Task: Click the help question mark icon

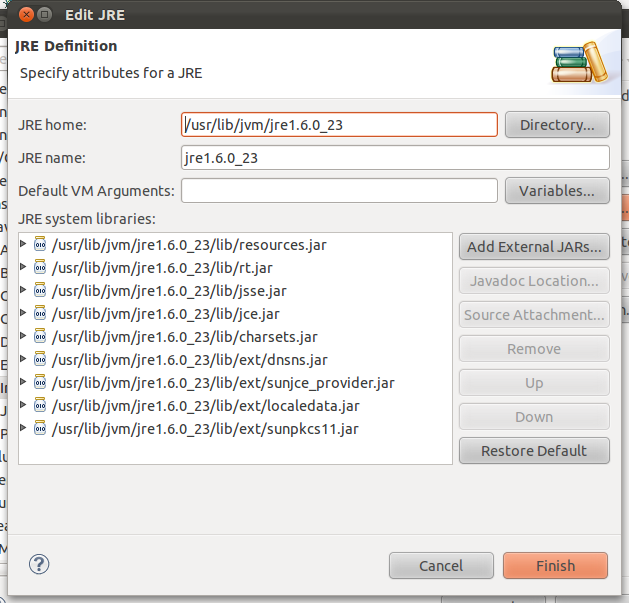Action: 39,564
